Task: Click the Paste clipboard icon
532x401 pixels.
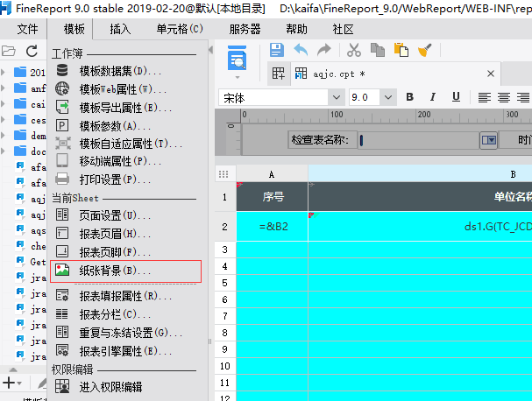Action: 401,50
